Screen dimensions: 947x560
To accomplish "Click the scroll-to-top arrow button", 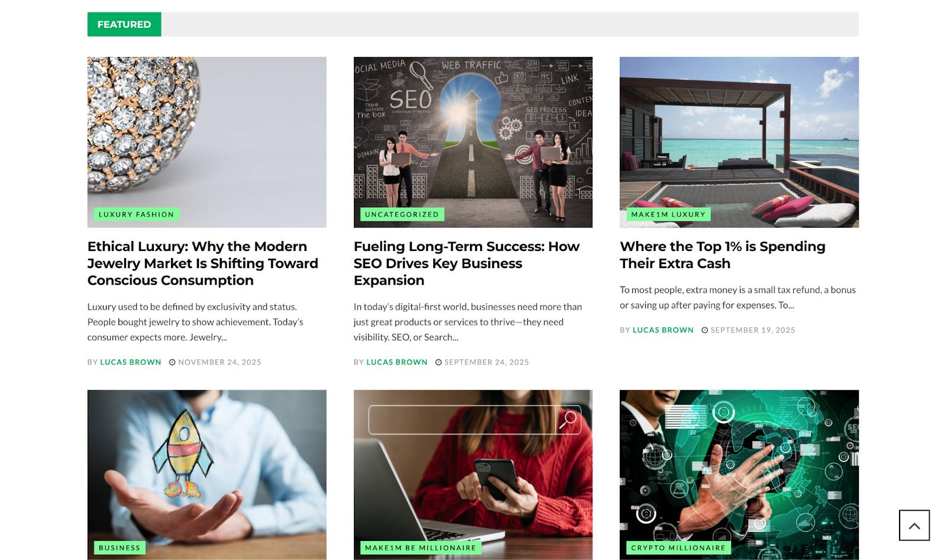I will point(914,525).
